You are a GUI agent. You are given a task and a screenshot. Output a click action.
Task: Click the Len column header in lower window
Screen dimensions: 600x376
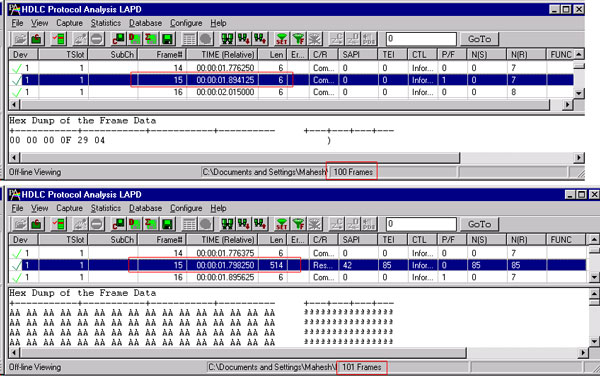coord(272,240)
